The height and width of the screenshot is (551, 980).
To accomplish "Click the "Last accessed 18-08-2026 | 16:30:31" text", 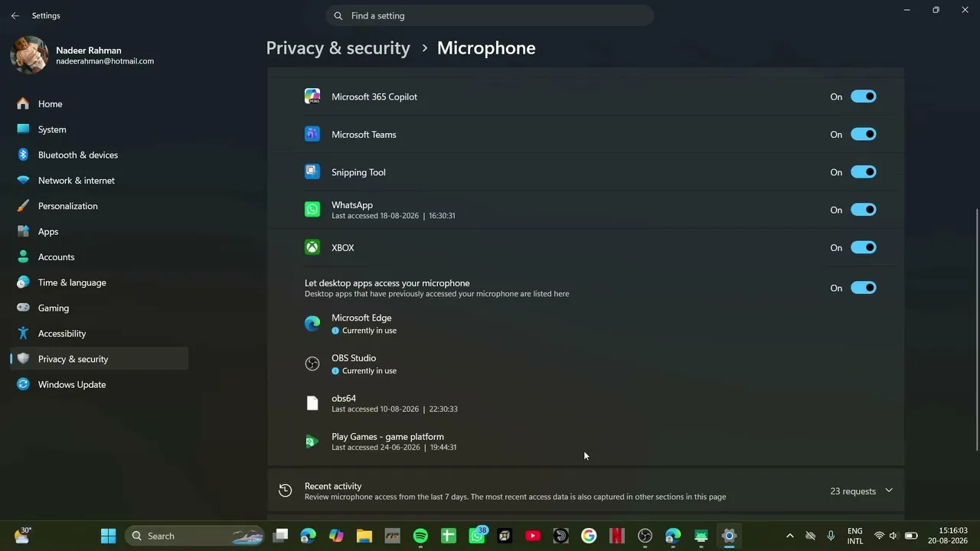I will coord(394,216).
